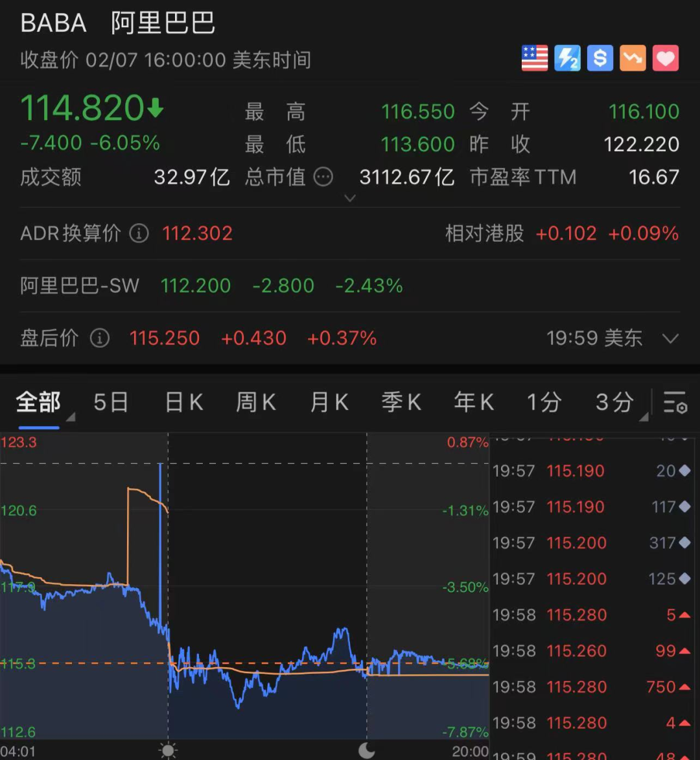Tap the 成交额 value 32.97亿
The image size is (700, 760).
192,178
